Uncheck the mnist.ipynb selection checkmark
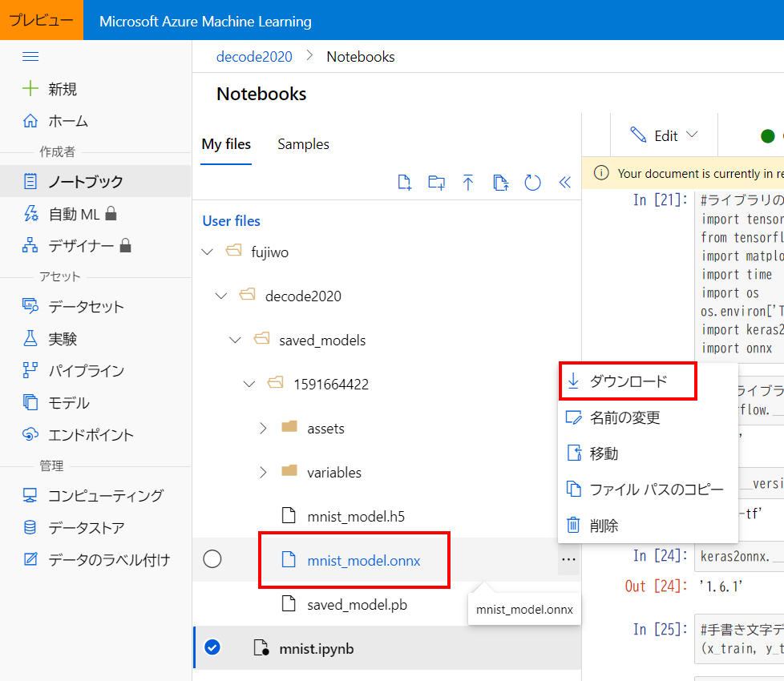The width and height of the screenshot is (784, 681). coord(212,647)
